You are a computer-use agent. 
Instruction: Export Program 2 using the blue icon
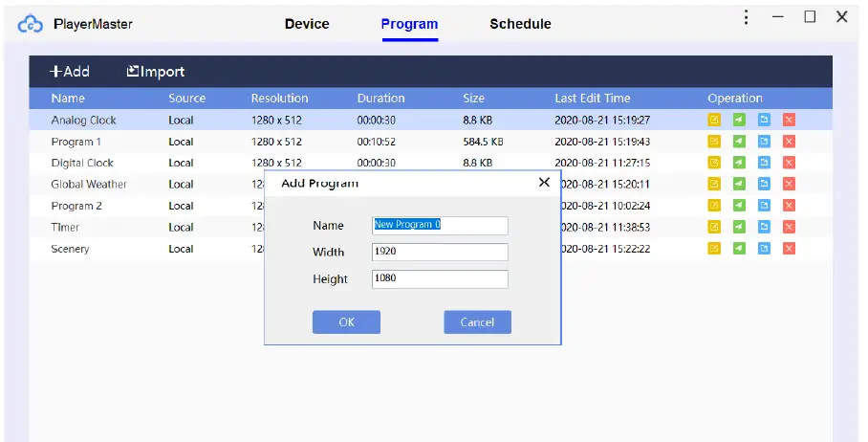coord(764,206)
